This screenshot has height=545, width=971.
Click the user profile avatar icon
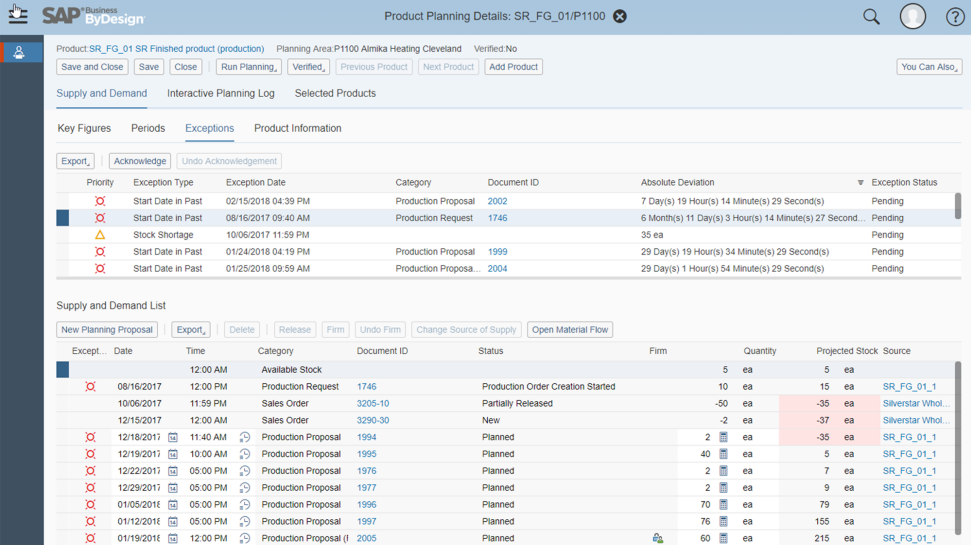coord(912,17)
